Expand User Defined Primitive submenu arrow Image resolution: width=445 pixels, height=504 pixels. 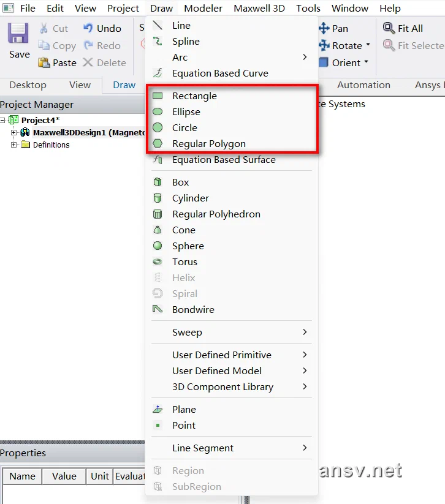pyautogui.click(x=305, y=355)
